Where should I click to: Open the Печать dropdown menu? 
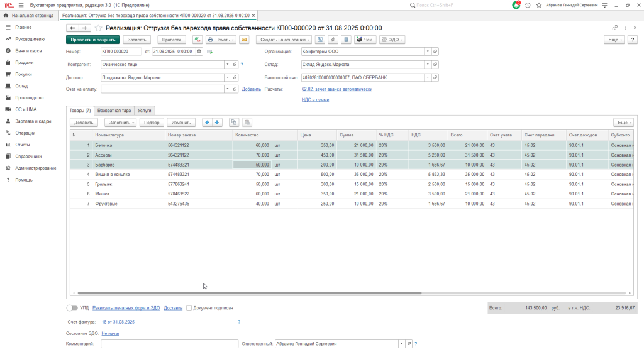(x=221, y=40)
